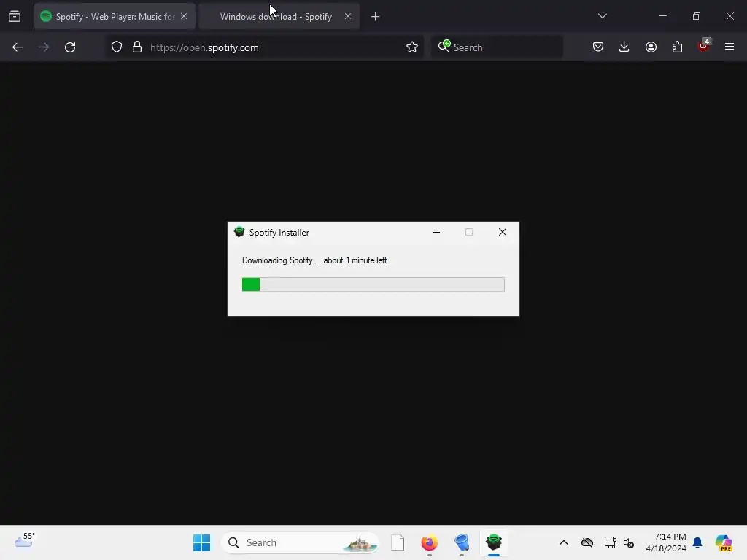747x560 pixels.
Task: Show hidden system tray icons
Action: pos(564,542)
